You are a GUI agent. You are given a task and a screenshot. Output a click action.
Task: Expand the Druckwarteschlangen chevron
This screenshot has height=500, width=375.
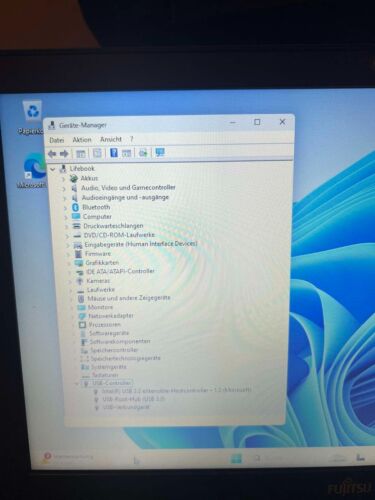click(66, 227)
